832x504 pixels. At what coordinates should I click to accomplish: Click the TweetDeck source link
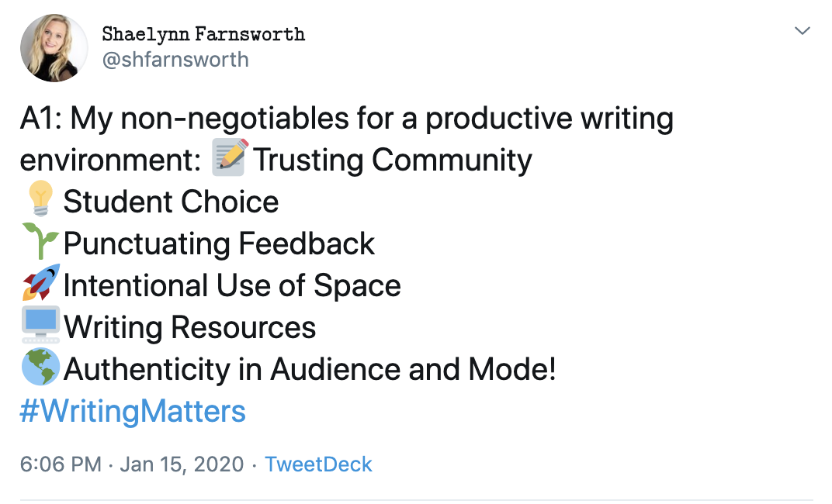318,464
